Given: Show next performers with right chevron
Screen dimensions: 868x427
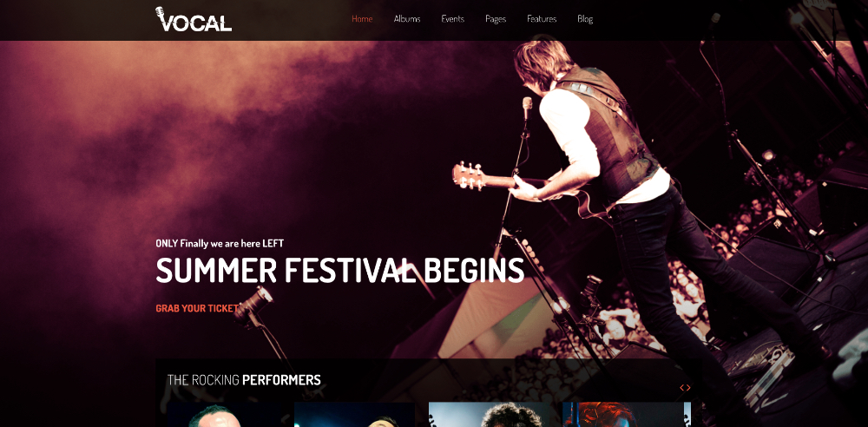Looking at the screenshot, I should (688, 388).
